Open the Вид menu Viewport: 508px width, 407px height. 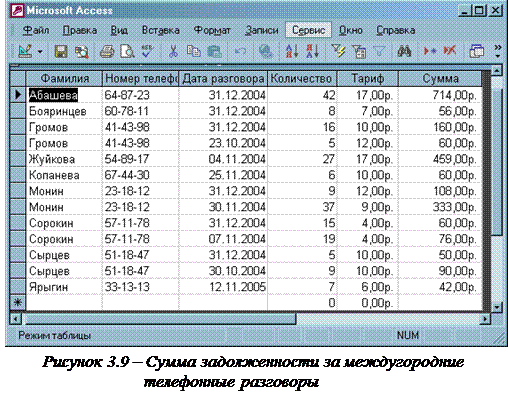pyautogui.click(x=119, y=30)
